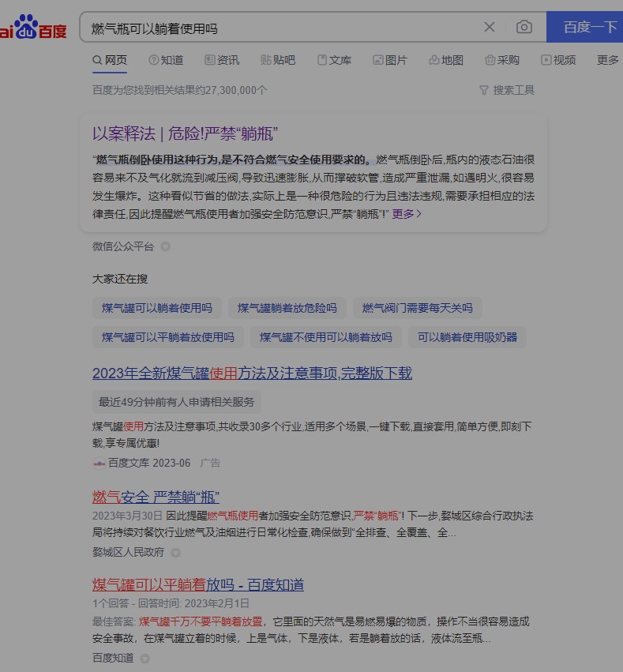
Task: Expand the arrow next to 黎城区人民政府
Action: coord(176,552)
